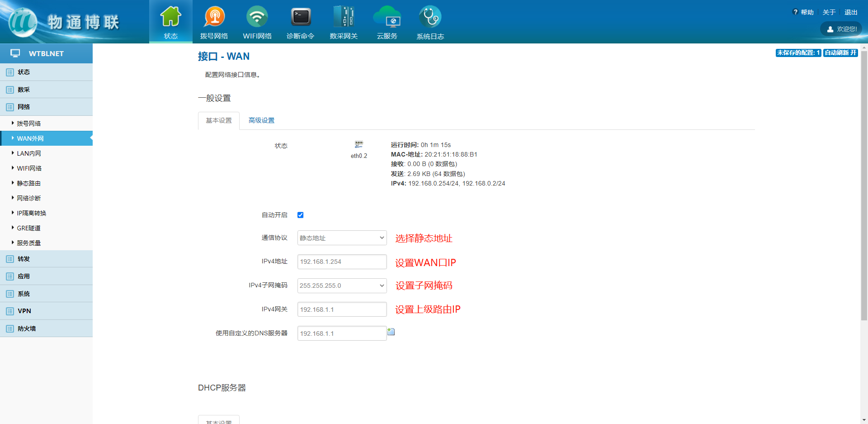Open the dial-up network icon
The height and width of the screenshot is (424, 868).
point(214,17)
